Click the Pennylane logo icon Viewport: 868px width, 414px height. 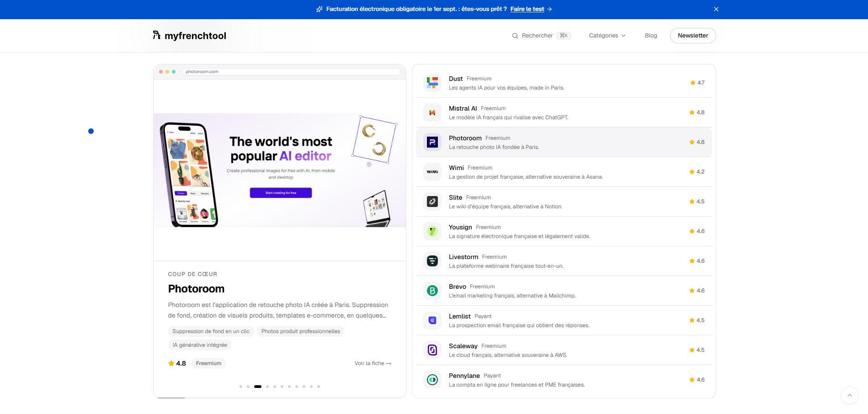point(432,380)
